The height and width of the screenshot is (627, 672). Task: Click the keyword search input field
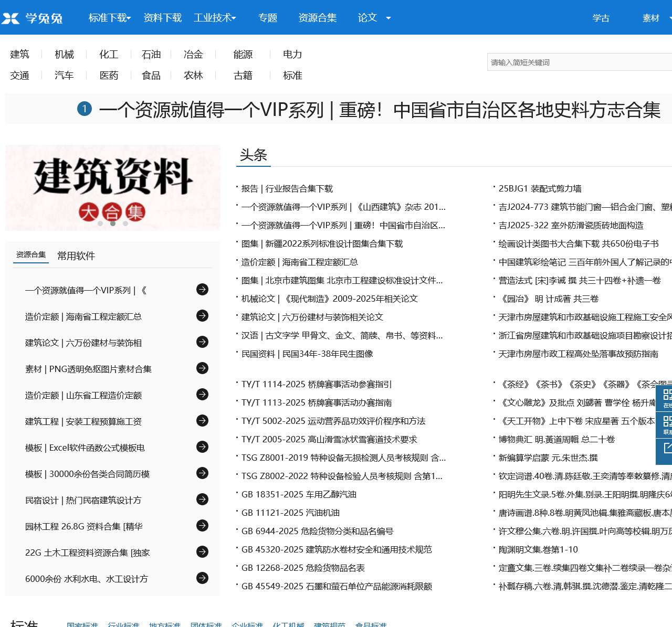[x=577, y=62]
